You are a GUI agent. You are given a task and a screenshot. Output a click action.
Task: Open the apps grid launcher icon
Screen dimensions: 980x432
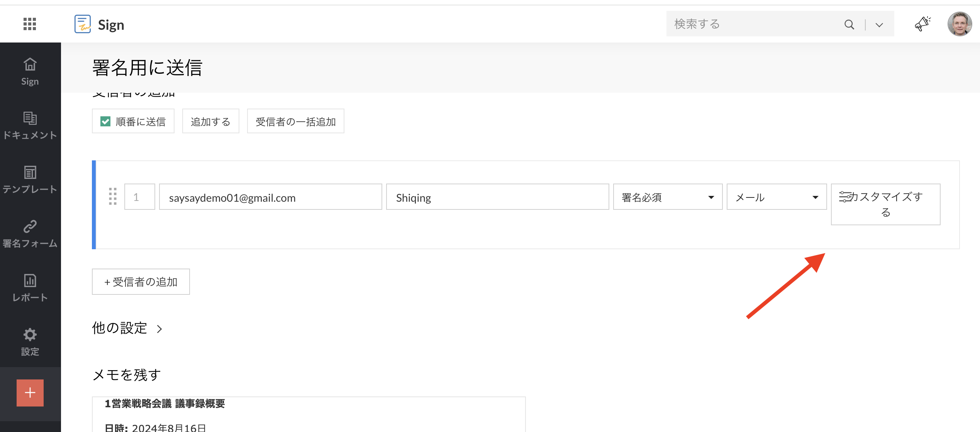point(30,24)
